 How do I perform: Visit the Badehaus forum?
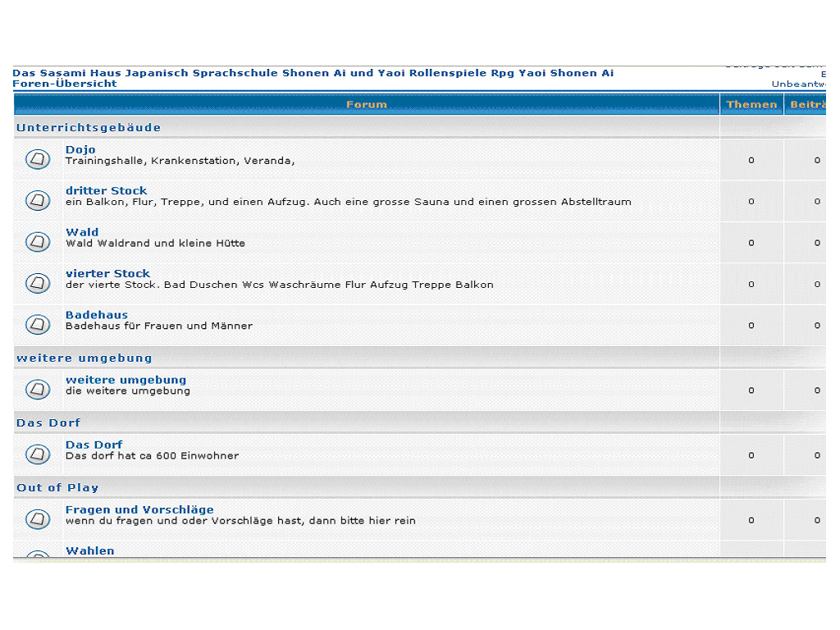click(97, 315)
